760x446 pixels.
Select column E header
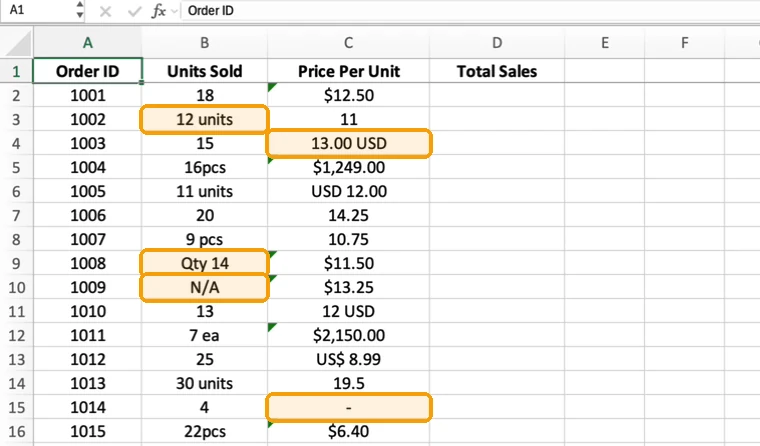(x=604, y=43)
